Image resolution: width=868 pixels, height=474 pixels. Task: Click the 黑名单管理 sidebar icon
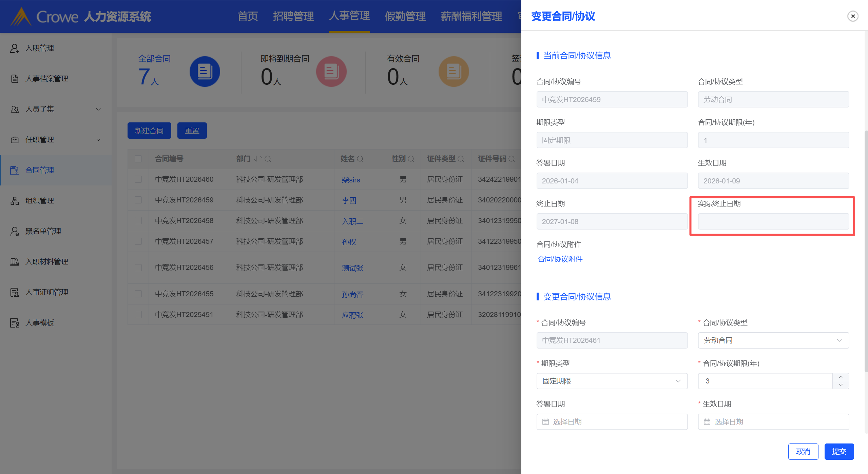tap(14, 231)
